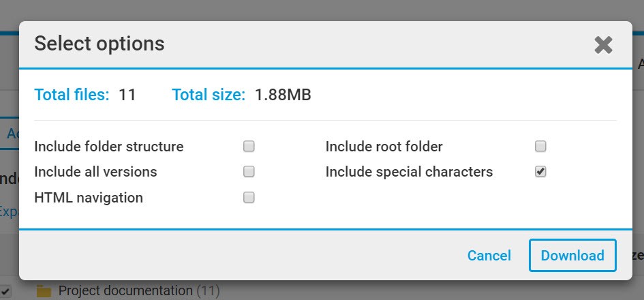Image resolution: width=644 pixels, height=300 pixels.
Task: Click the Include all versions label text
Action: pos(95,172)
